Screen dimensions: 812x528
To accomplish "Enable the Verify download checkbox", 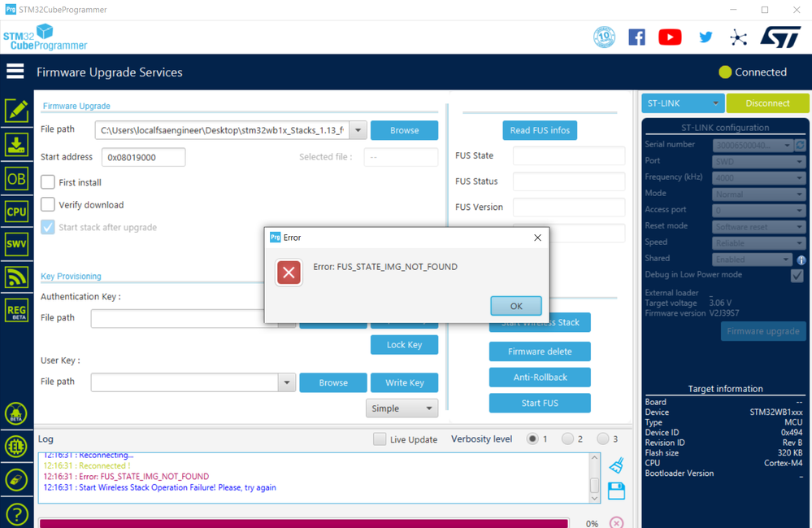I will 48,204.
